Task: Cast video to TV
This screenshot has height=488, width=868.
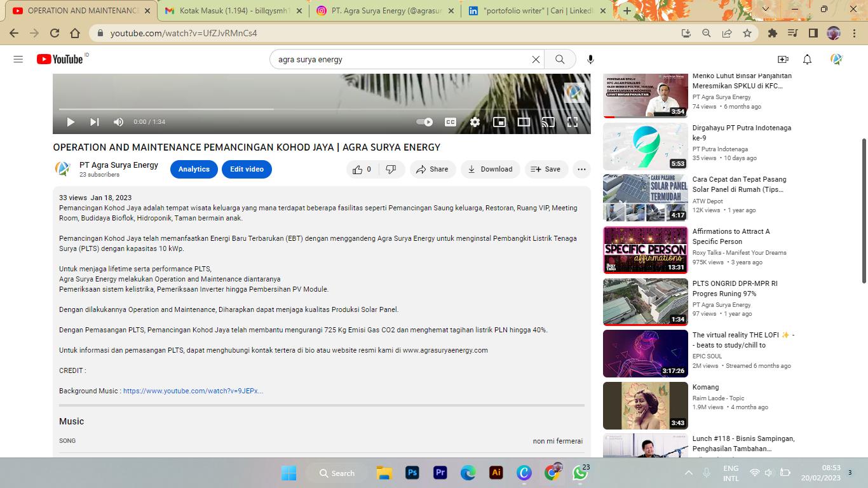Action: 548,122
